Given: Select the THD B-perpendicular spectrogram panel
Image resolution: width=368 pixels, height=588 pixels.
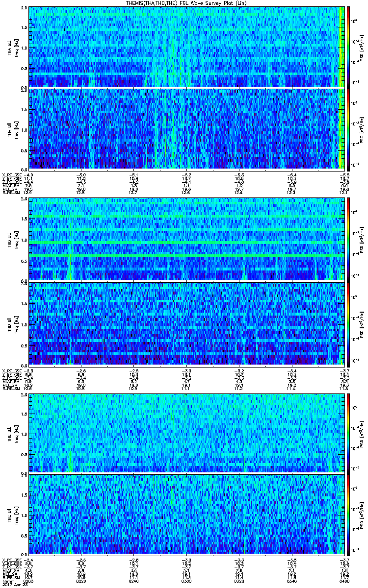Looking at the screenshot, I should pos(186,240).
